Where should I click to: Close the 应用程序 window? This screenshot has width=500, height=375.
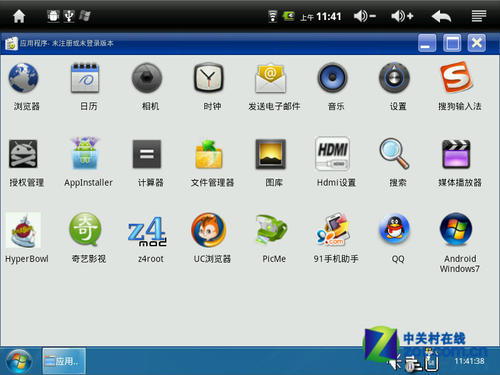(x=477, y=43)
